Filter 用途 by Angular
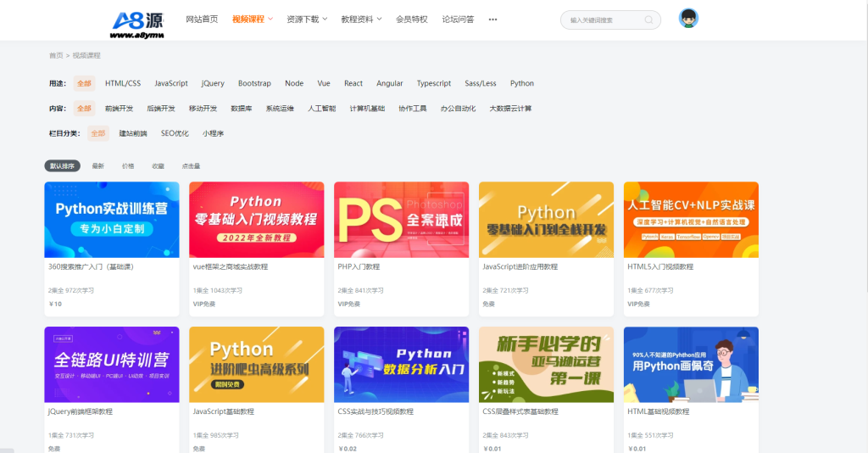 (x=390, y=84)
